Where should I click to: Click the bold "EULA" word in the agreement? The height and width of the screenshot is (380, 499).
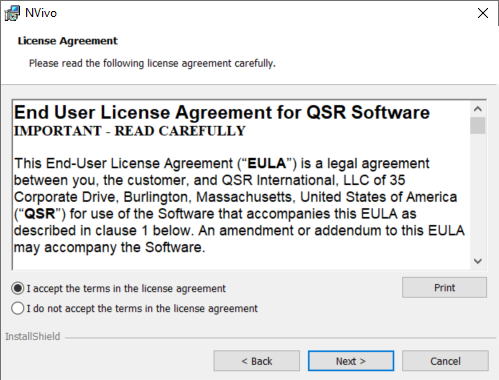click(x=267, y=164)
